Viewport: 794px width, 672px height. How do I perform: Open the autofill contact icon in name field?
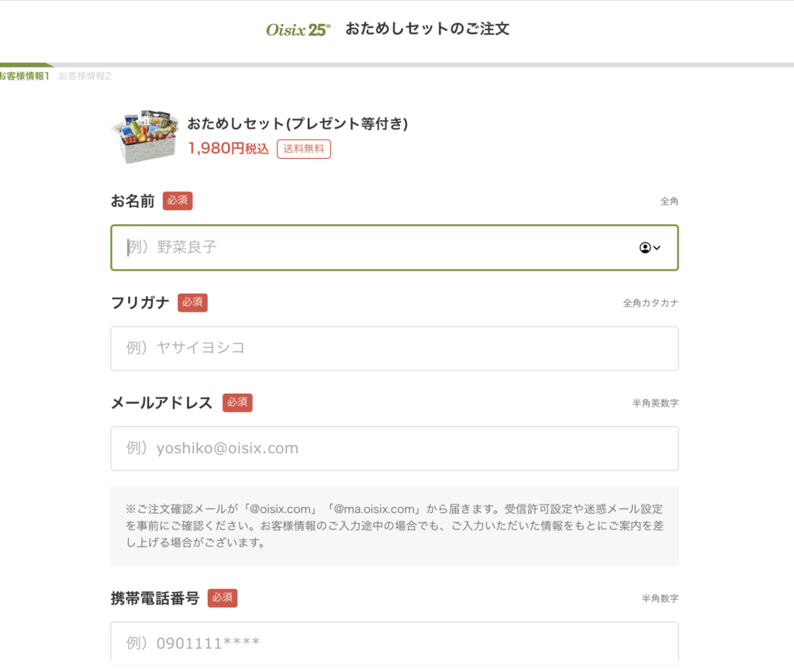point(650,248)
